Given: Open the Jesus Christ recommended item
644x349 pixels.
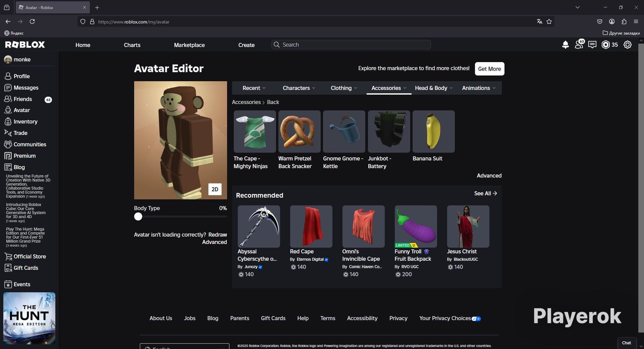Looking at the screenshot, I should tap(468, 227).
